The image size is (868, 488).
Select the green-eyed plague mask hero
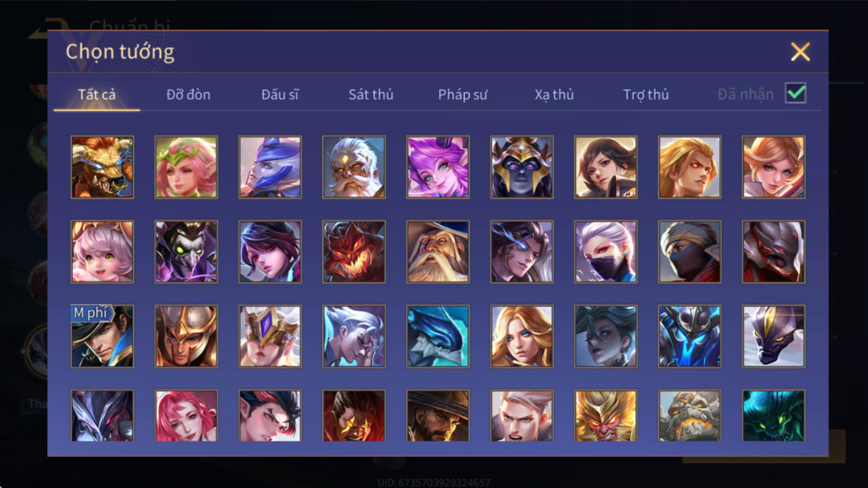(x=186, y=252)
